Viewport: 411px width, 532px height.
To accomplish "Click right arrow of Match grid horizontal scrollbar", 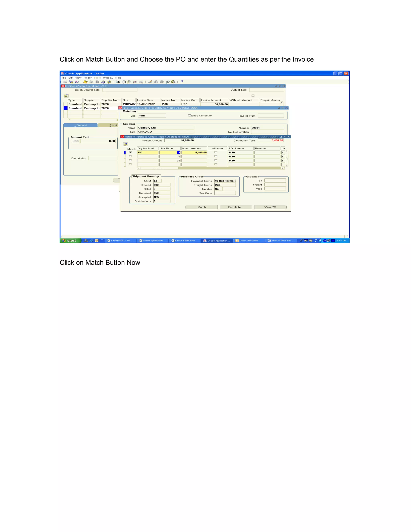I will coord(283,168).
